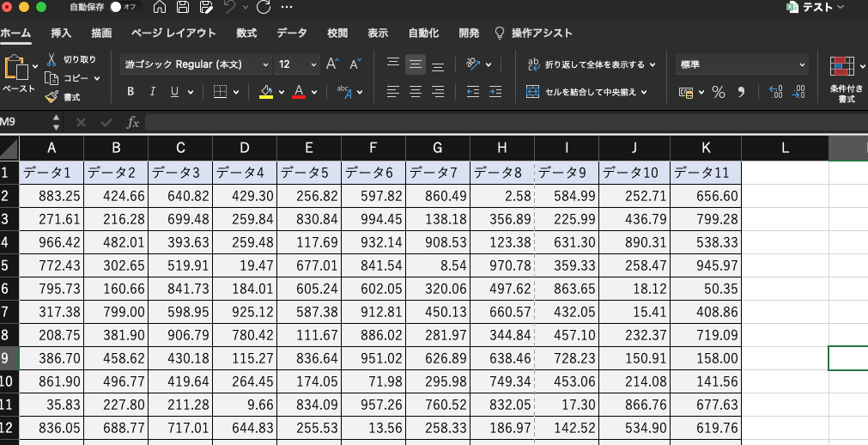Screen dimensions: 868x445
Task: Click the increase indent icon
Action: point(496,92)
